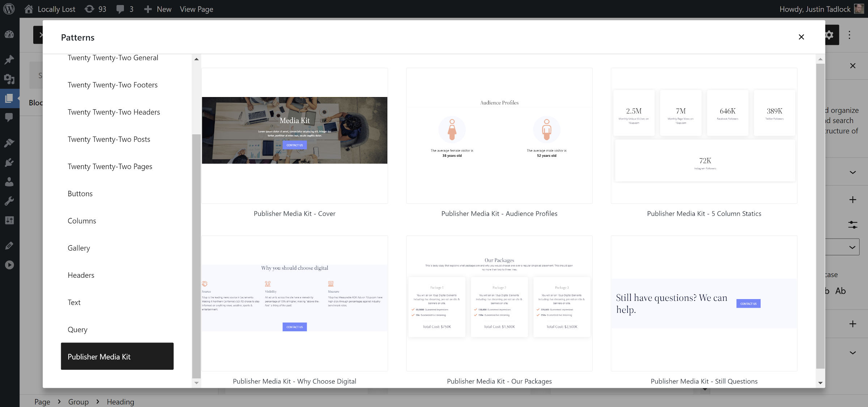Screen dimensions: 868x407
Task: Select the Appearance paintbrush icon
Action: 9,142
